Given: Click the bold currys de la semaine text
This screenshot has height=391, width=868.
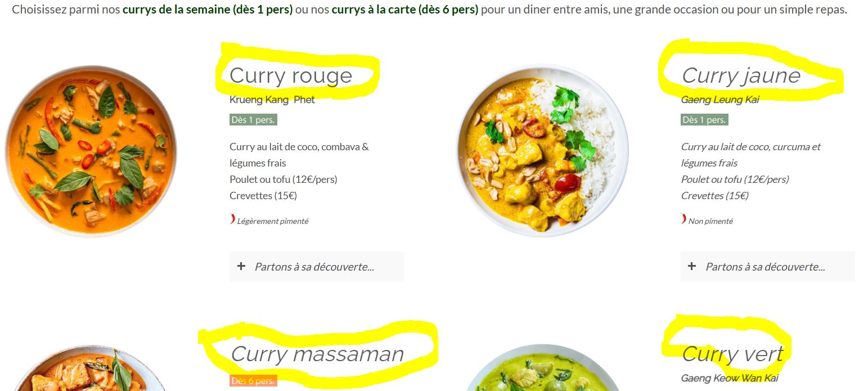Looking at the screenshot, I should 208,10.
